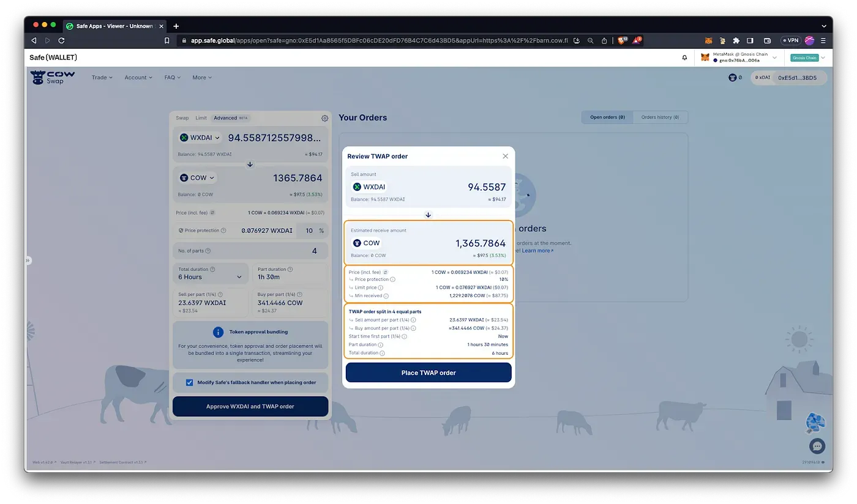Click the blue Token approval bundling info icon

click(x=218, y=332)
